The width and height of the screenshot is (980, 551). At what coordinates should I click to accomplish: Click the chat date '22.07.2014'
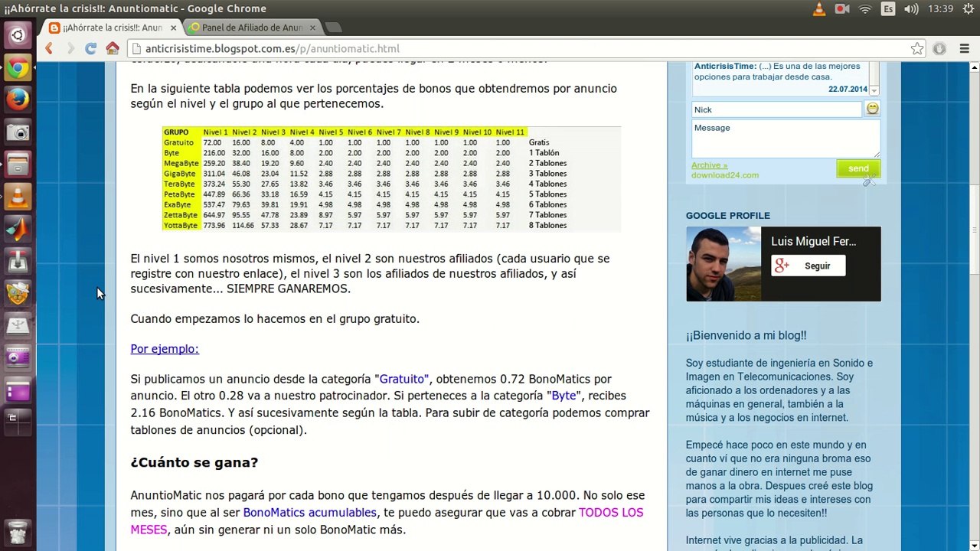click(848, 90)
